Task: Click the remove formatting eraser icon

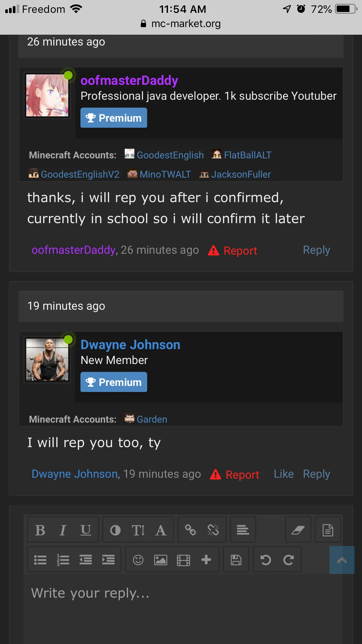Action: coord(298,530)
